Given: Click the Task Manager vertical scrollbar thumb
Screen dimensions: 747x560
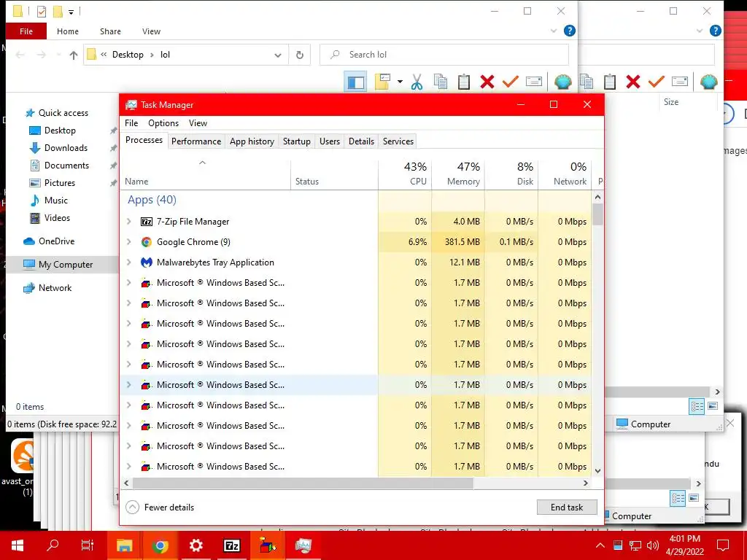Looking at the screenshot, I should click(x=598, y=214).
